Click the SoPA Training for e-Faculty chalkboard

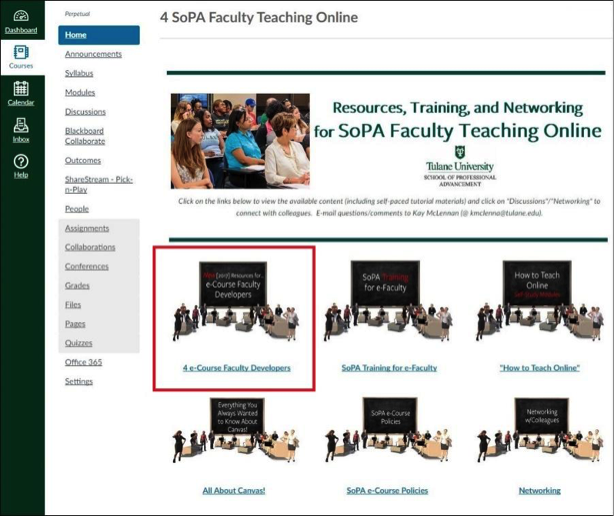[x=388, y=301]
